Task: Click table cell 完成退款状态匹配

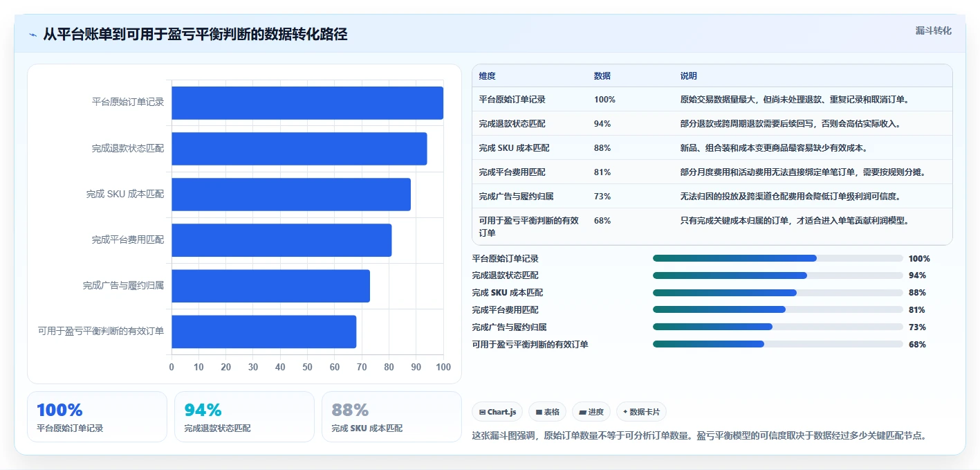Action: [512, 124]
